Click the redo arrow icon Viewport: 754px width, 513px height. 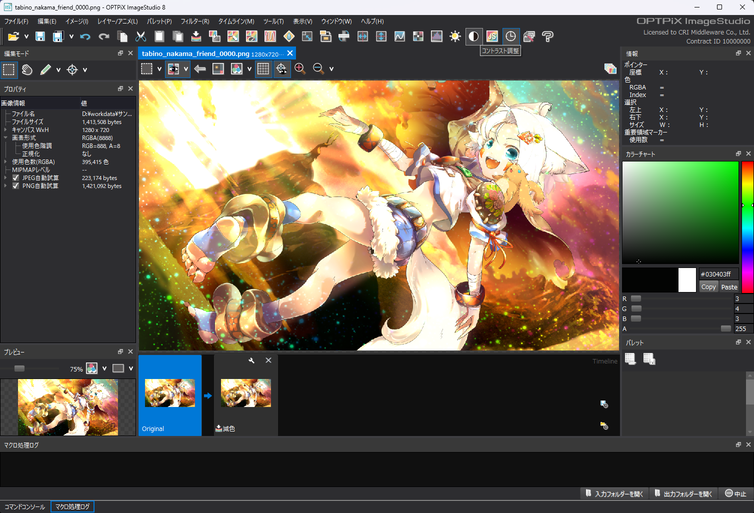click(103, 36)
